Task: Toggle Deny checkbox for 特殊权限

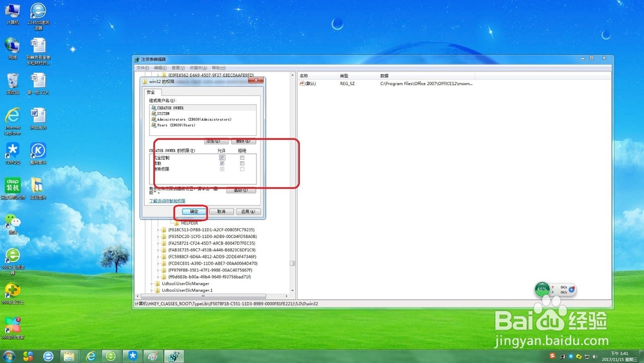Action: coord(242,169)
